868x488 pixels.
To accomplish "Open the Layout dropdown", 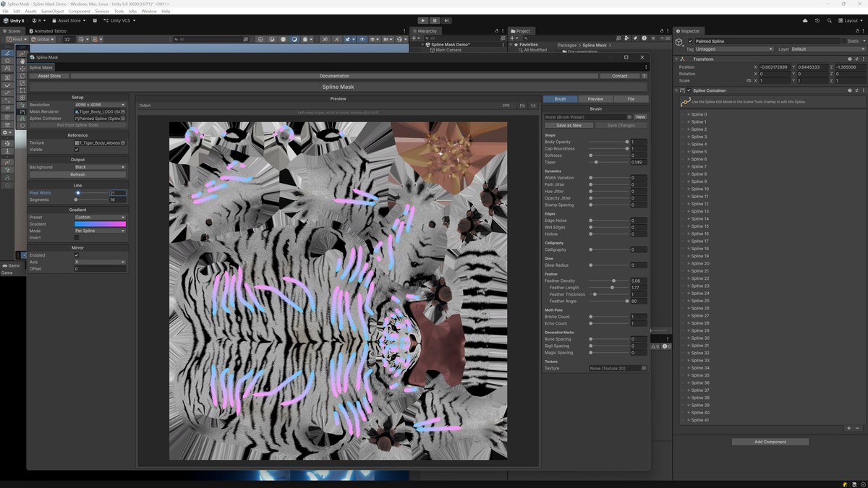I will [850, 20].
